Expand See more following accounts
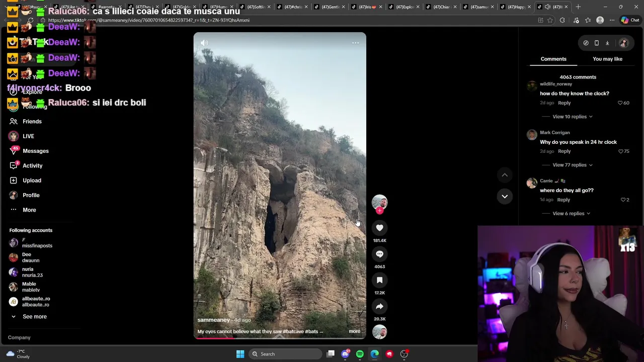This screenshot has height=362, width=644. point(34,317)
